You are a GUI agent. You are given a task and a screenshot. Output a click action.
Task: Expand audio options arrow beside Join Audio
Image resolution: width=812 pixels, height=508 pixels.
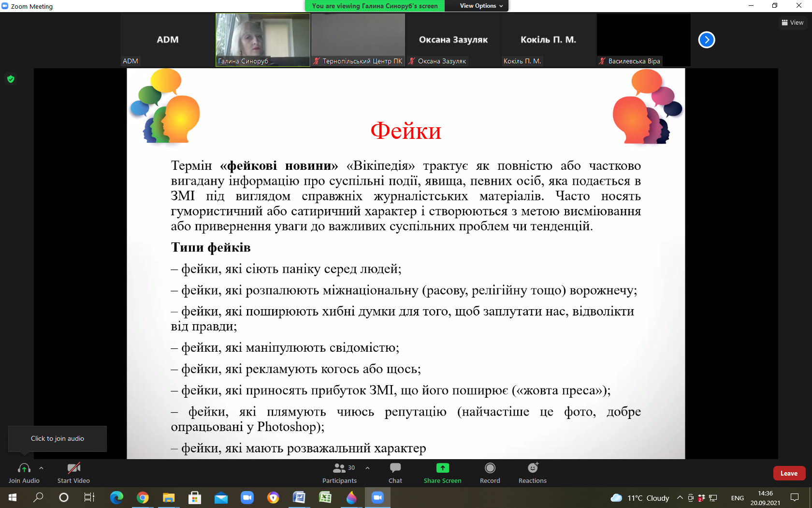pos(41,468)
